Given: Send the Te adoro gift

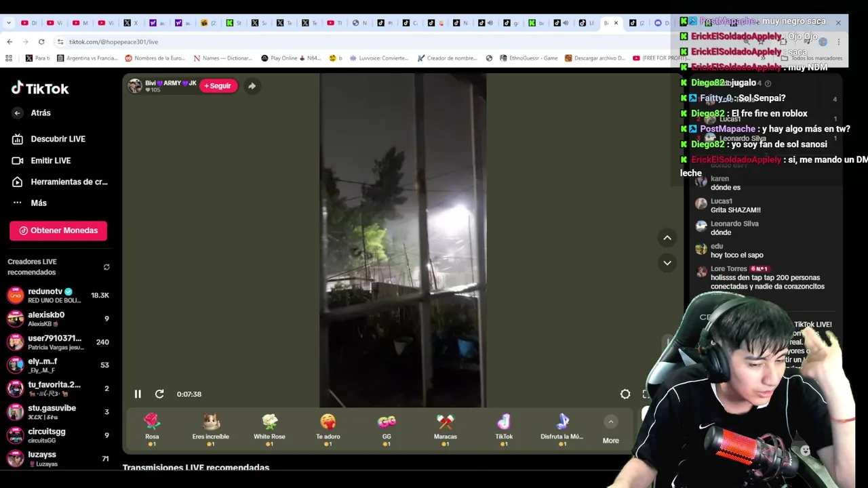Looking at the screenshot, I should point(328,430).
